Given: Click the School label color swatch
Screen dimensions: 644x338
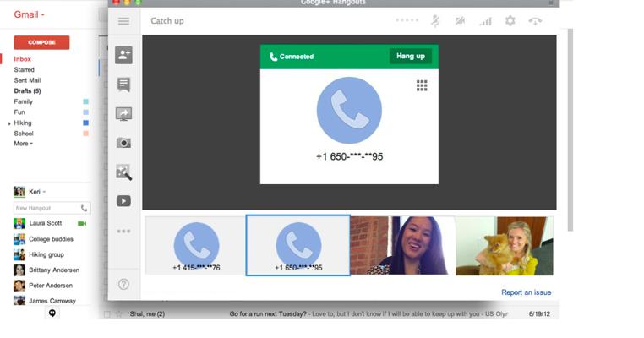Looking at the screenshot, I should pyautogui.click(x=86, y=134).
